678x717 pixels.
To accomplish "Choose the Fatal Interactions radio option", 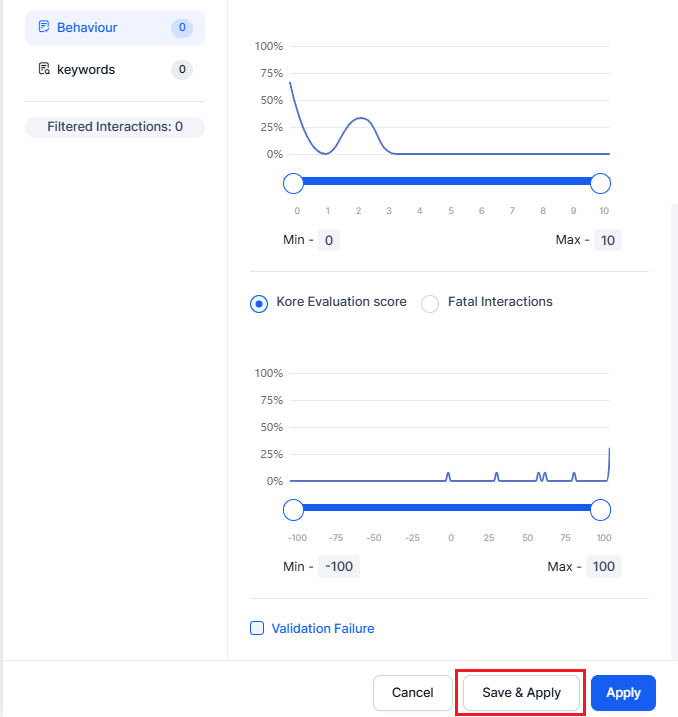I will (430, 303).
